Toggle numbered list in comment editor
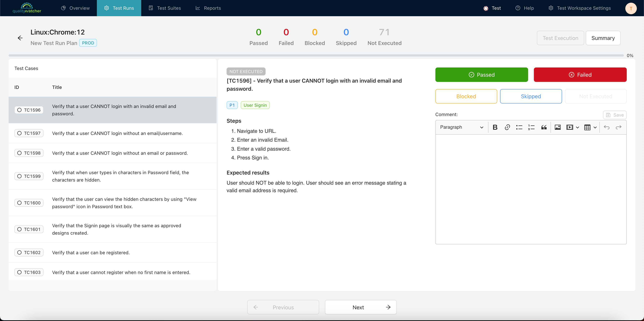 pos(531,127)
